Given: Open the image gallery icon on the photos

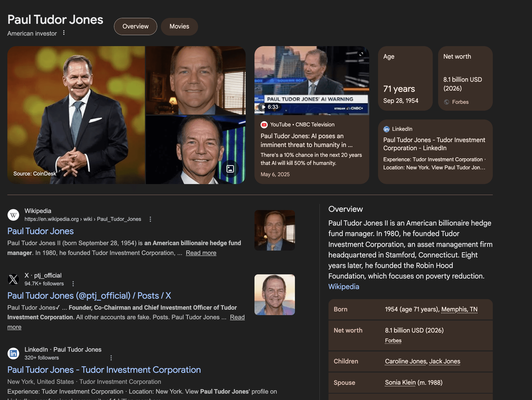Looking at the screenshot, I should point(230,169).
